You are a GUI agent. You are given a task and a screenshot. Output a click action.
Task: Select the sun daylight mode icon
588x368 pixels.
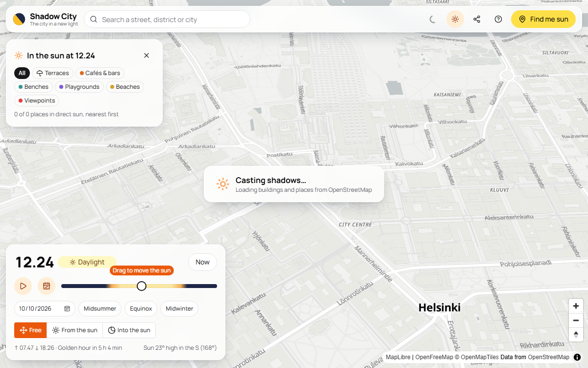click(455, 20)
